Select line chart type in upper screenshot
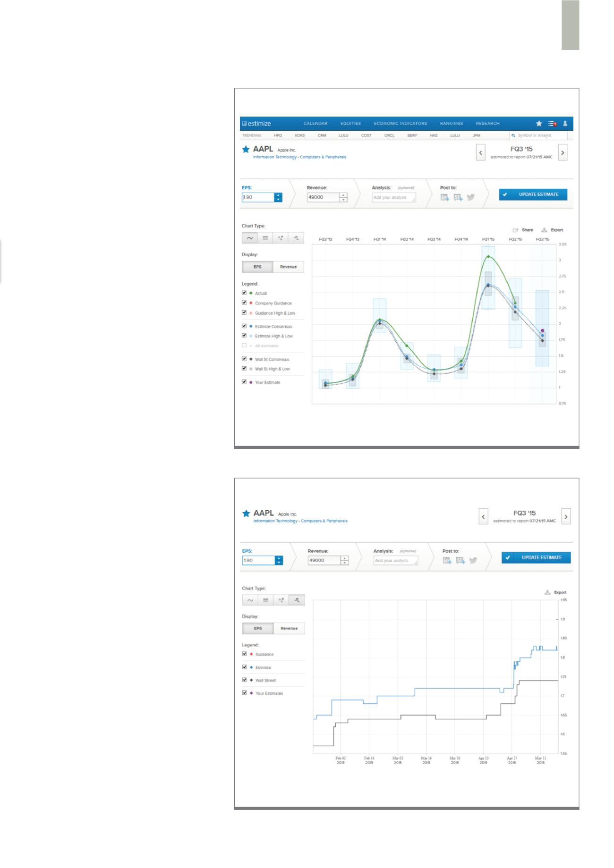The width and height of the screenshot is (614, 868). click(250, 238)
